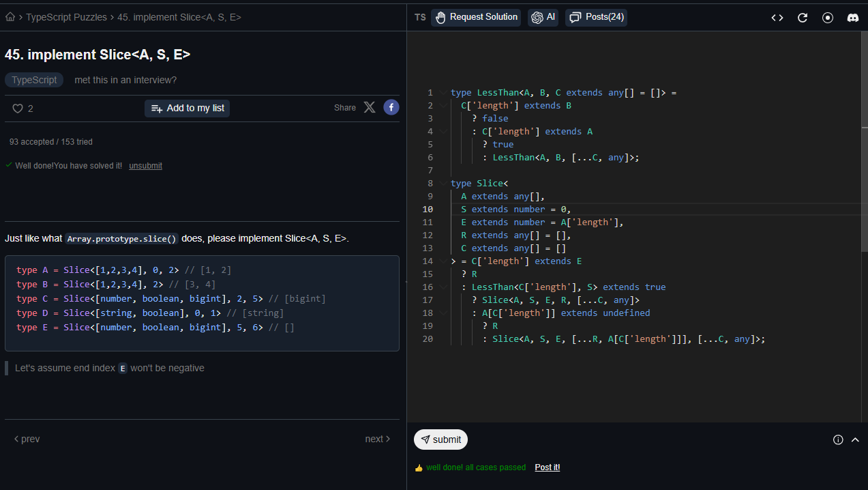The image size is (868, 490).
Task: Go to next problem
Action: 378,439
